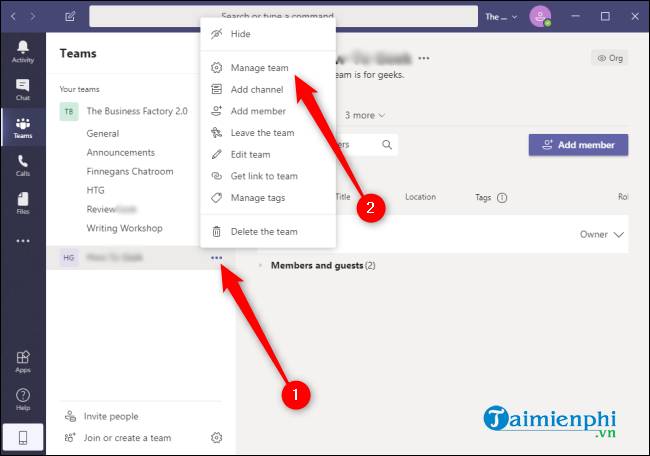Click the Tags info icon
The height and width of the screenshot is (456, 650).
(502, 198)
